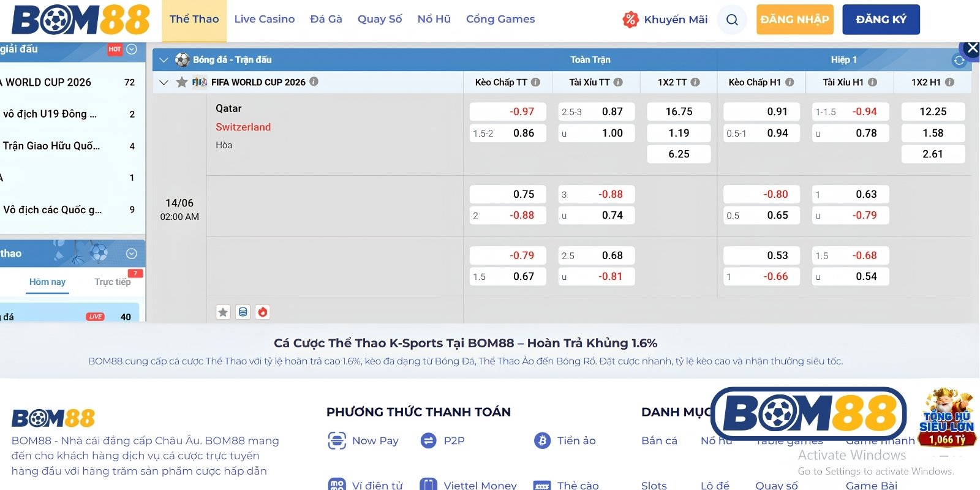Click info icon next to FIFA WORLD CUP 2026
The image size is (980, 490).
coord(314,81)
